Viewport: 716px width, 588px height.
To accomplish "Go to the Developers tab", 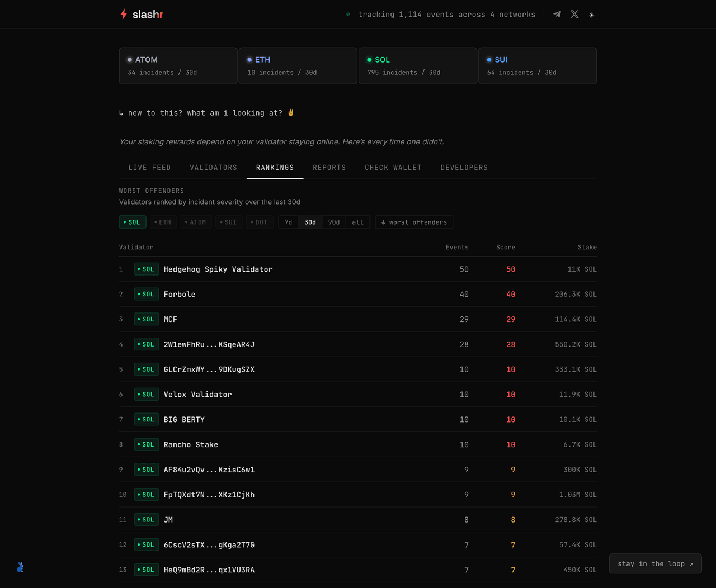I will [x=464, y=168].
